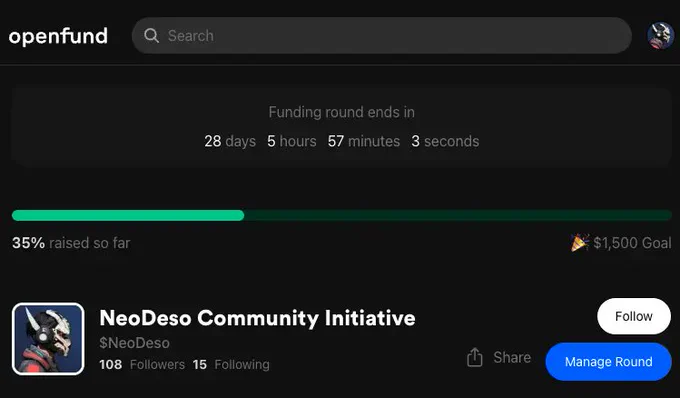The width and height of the screenshot is (680, 398).
Task: Follow the NeoDeso project
Action: pyautogui.click(x=634, y=316)
